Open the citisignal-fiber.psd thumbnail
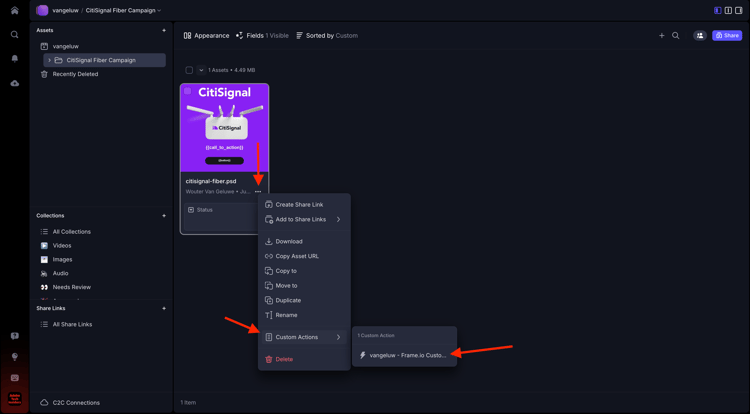This screenshot has width=750, height=414. pos(224,128)
